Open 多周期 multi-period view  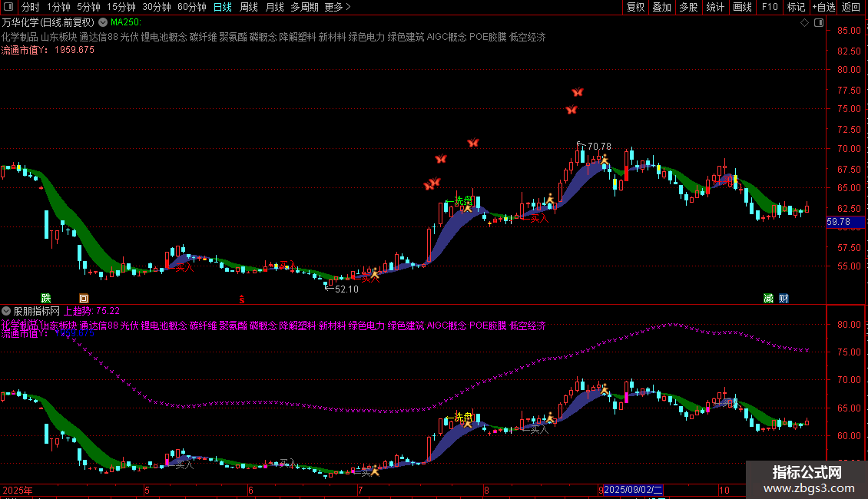pos(304,7)
